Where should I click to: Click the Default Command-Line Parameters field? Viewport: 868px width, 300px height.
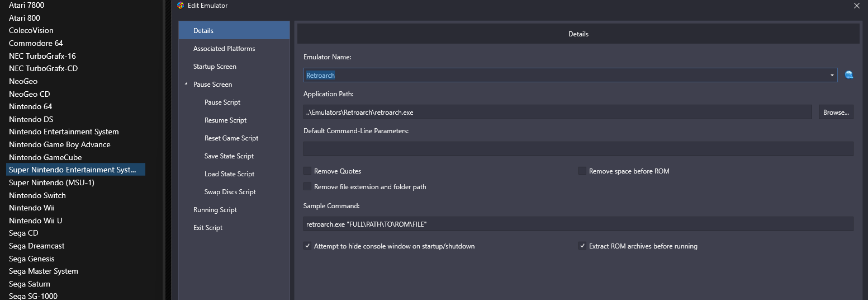tap(578, 149)
